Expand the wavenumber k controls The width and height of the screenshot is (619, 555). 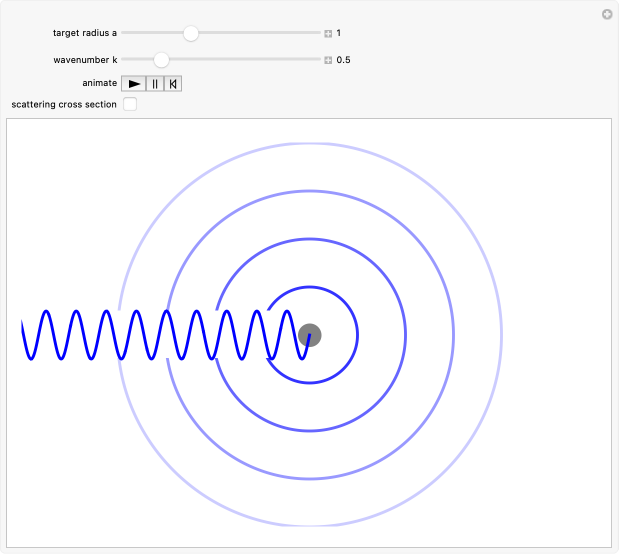328,60
